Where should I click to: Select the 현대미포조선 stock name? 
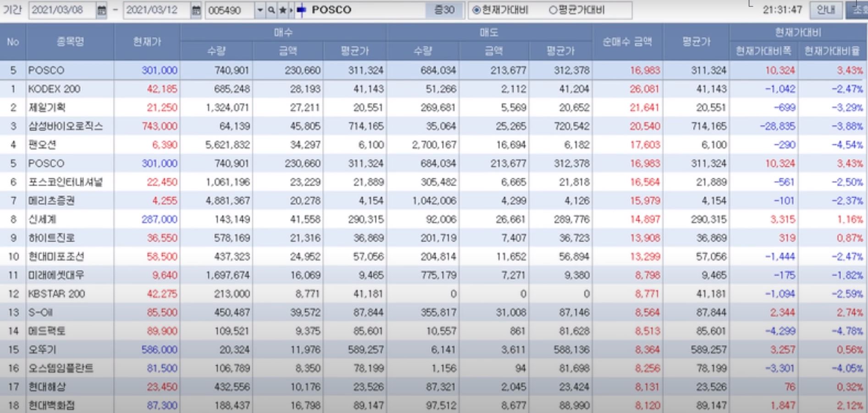(x=56, y=257)
